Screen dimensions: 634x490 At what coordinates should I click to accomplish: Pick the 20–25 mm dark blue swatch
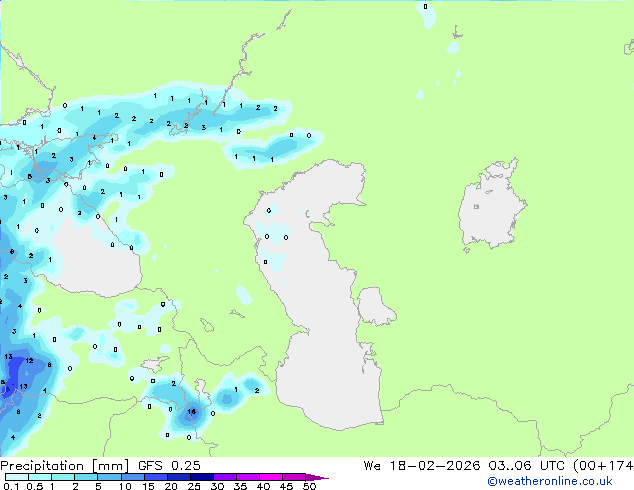click(x=178, y=477)
